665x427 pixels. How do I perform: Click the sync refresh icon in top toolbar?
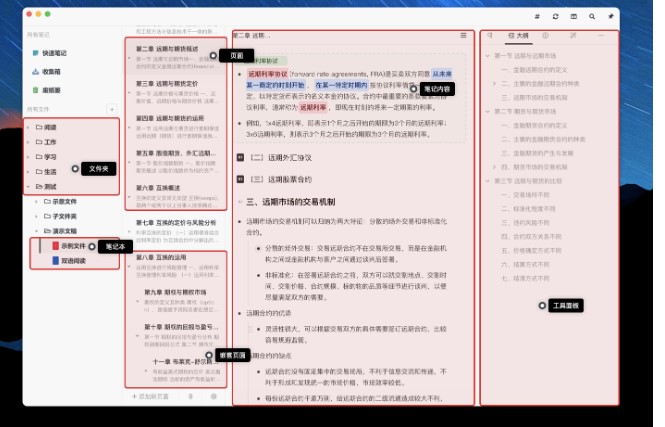555,17
